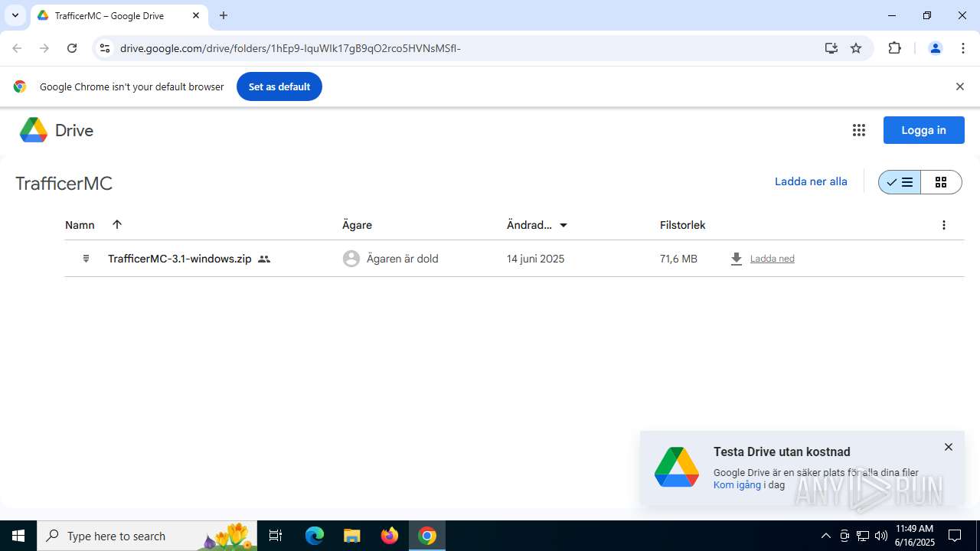Open the Ändrad sort dropdown
This screenshot has height=551, width=980.
[563, 225]
